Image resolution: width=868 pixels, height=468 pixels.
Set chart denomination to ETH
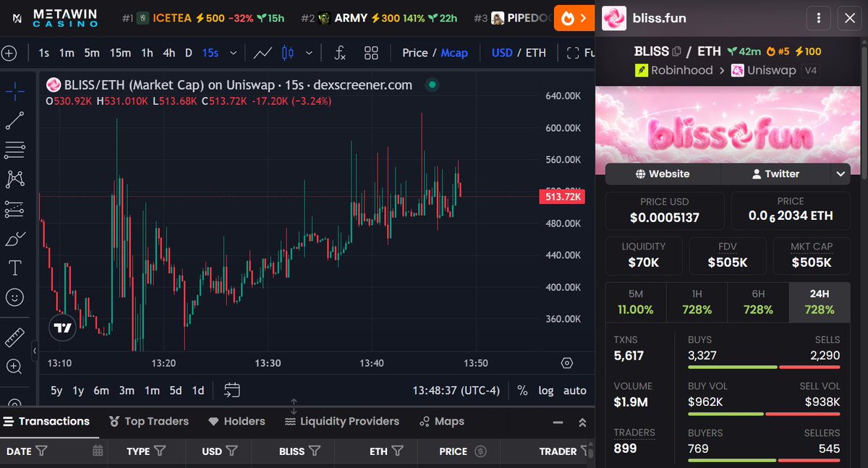[x=536, y=53]
